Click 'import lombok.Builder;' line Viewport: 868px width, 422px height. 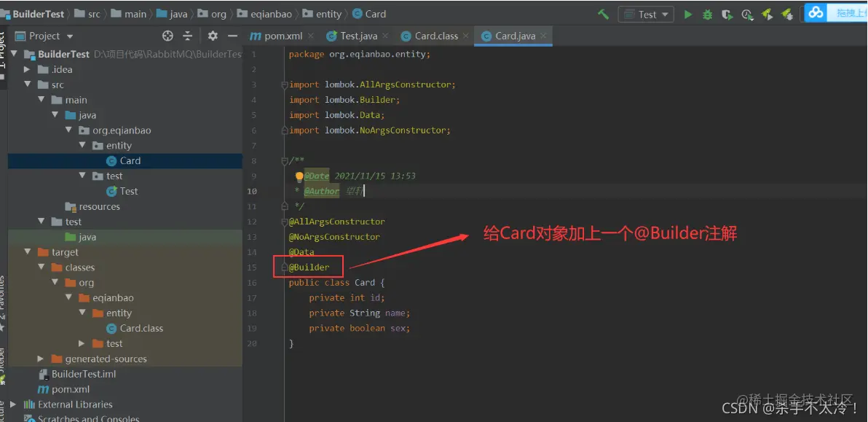[344, 100]
